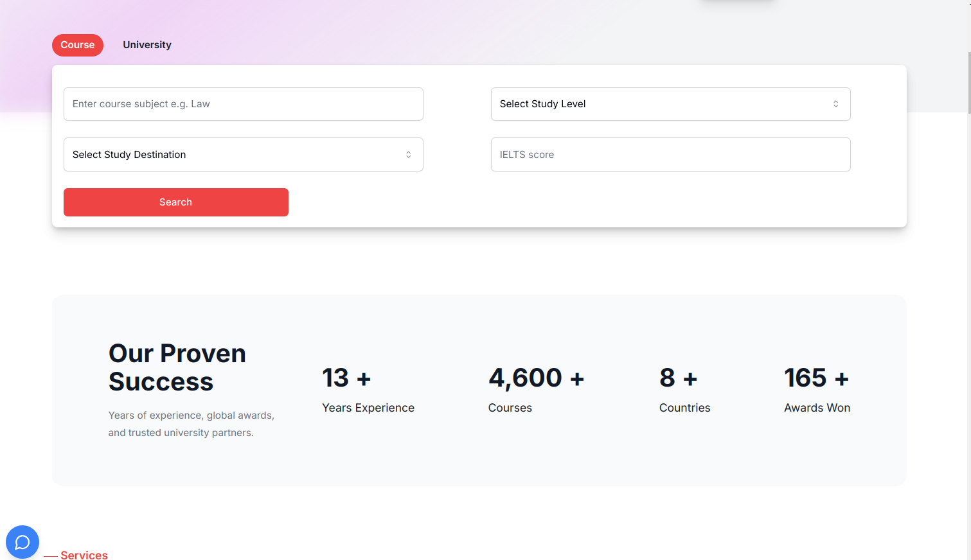Click the speech bubble chat icon
971x560 pixels.
22,542
